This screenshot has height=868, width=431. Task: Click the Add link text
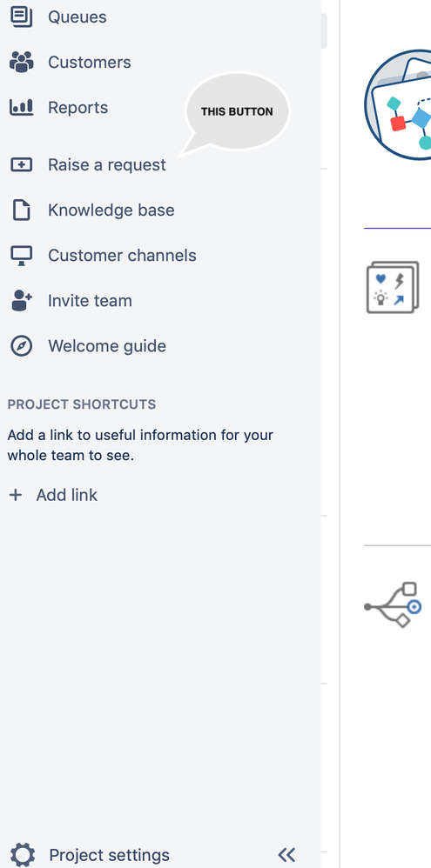[x=66, y=495]
